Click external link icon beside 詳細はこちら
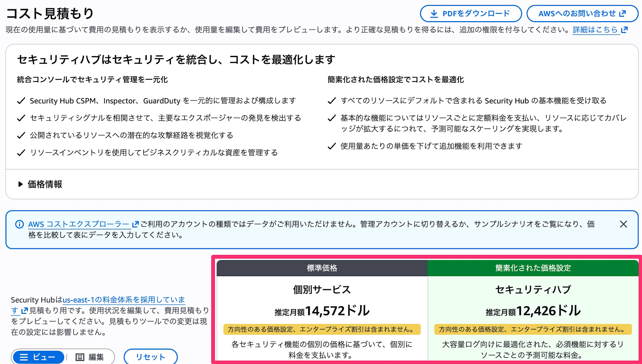Viewport: 642px width, 364px height. 624,30
